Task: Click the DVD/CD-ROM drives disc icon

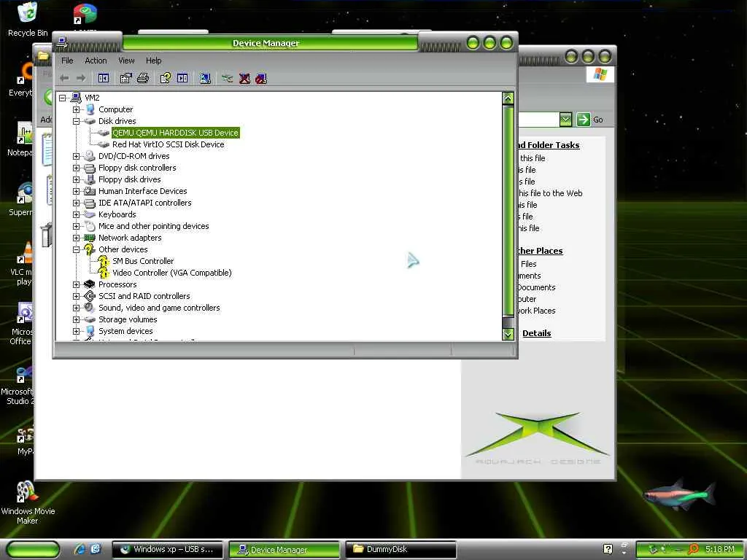Action: (90, 156)
